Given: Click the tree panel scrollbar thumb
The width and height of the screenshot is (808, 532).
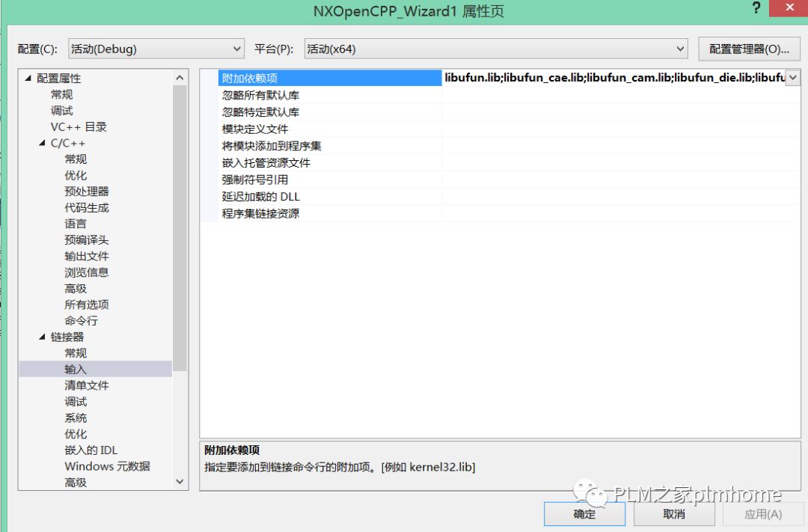Looking at the screenshot, I should (180, 228).
